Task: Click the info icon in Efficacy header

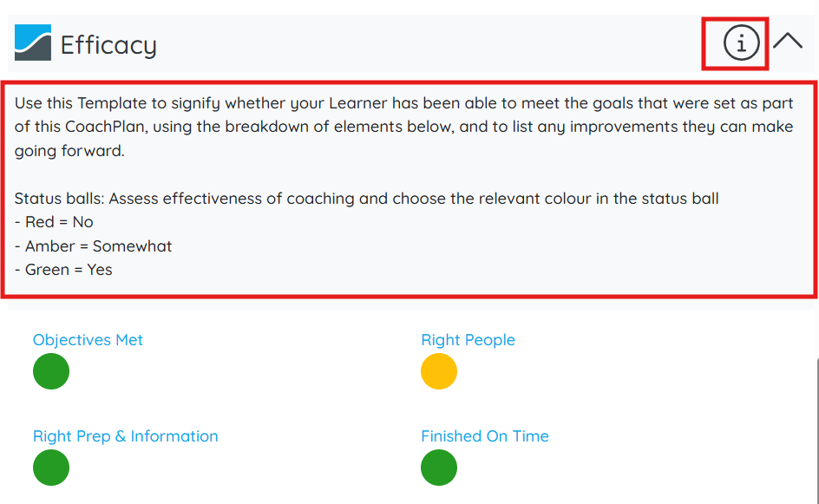Action: [741, 43]
